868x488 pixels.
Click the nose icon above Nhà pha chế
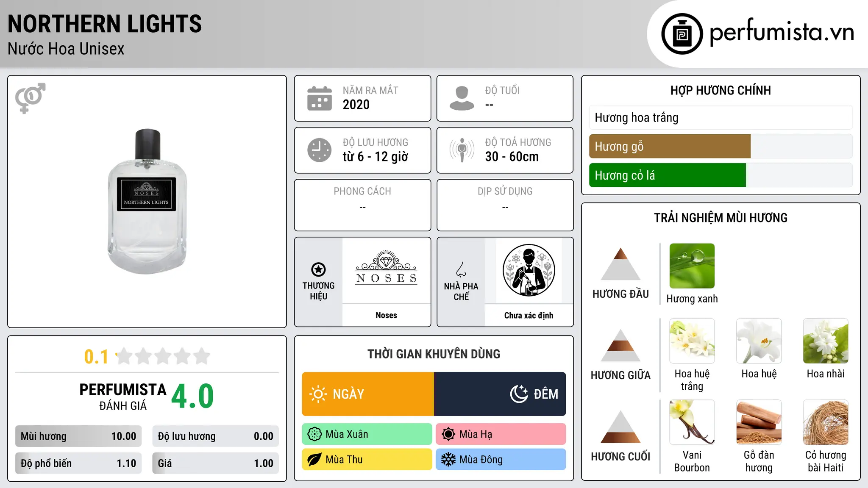[461, 269]
